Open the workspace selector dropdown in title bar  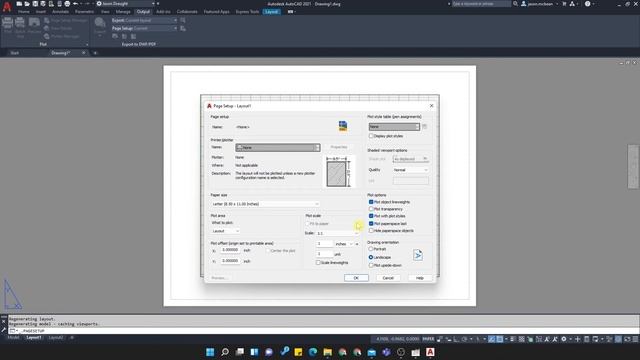[x=126, y=4]
